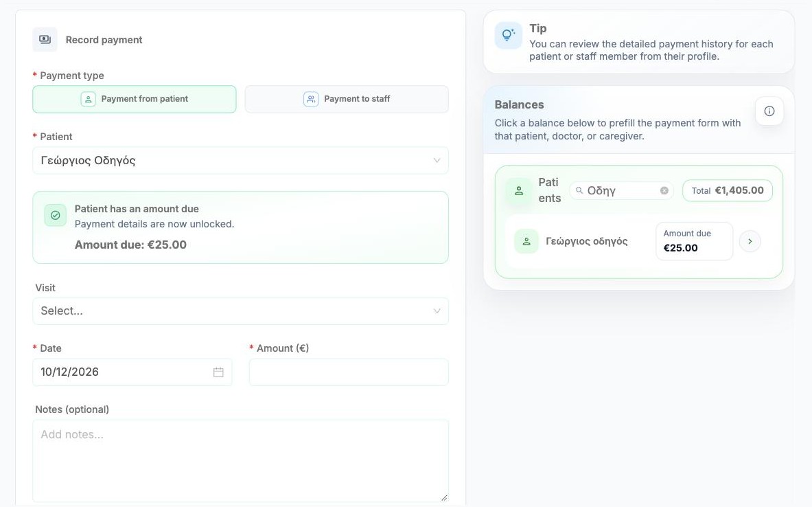Image resolution: width=812 pixels, height=507 pixels.
Task: Select the Γεώργιος οδηγός balance row
Action: click(x=638, y=242)
